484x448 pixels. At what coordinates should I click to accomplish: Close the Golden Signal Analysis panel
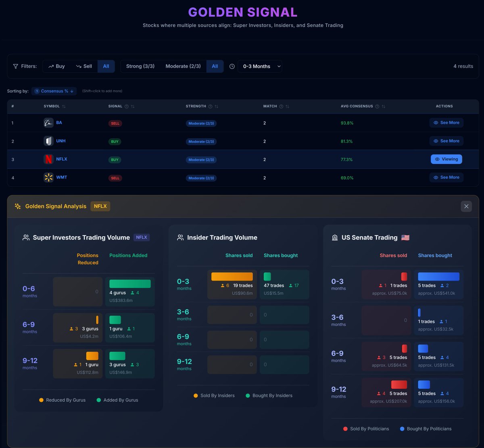pos(466,206)
